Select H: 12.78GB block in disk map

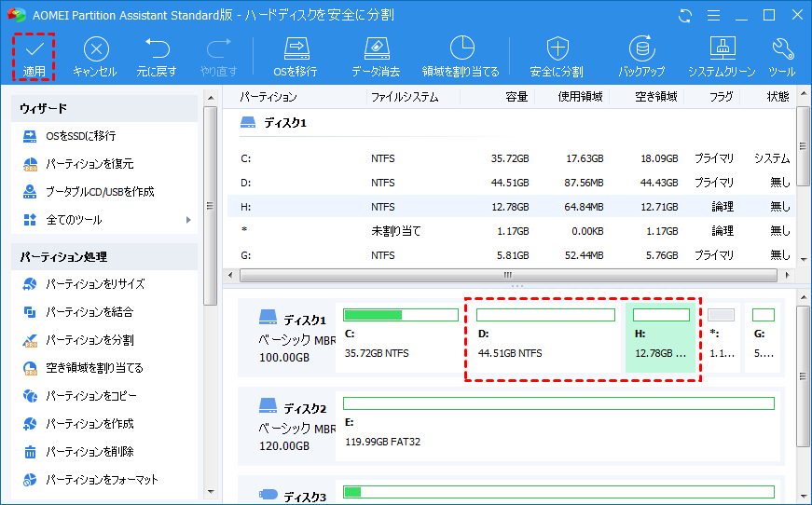[661, 338]
